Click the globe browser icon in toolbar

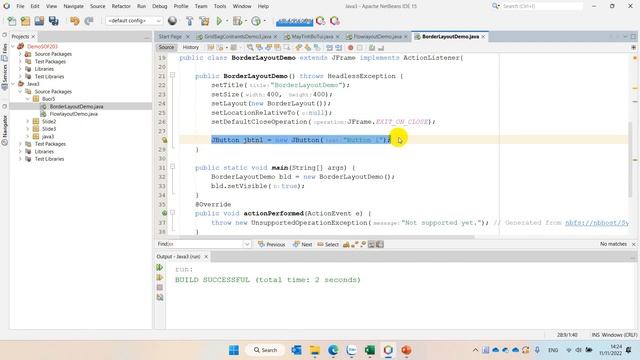click(x=173, y=21)
